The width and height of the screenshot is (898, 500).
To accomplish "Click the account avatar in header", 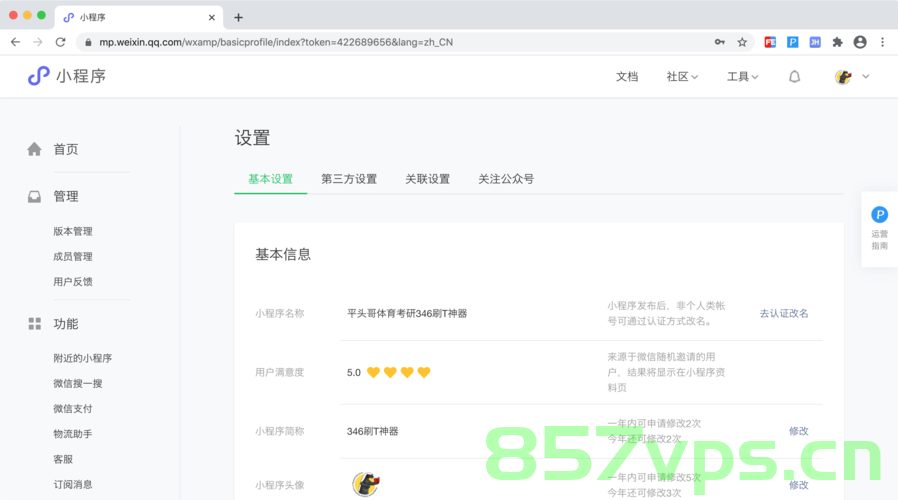I will point(843,77).
